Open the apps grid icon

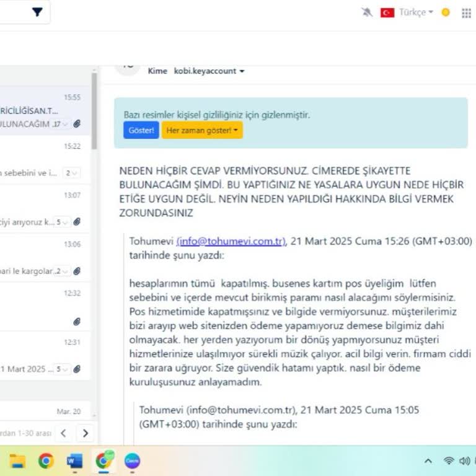(466, 13)
